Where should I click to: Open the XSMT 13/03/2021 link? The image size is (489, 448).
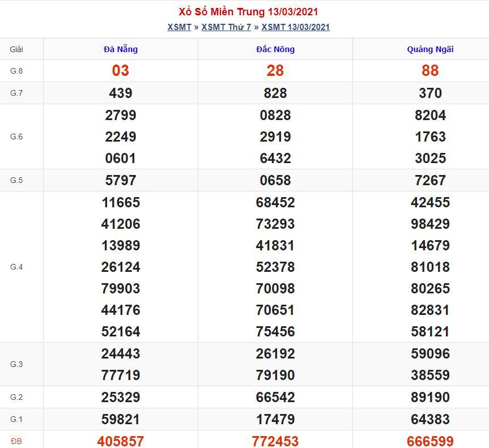(x=295, y=27)
